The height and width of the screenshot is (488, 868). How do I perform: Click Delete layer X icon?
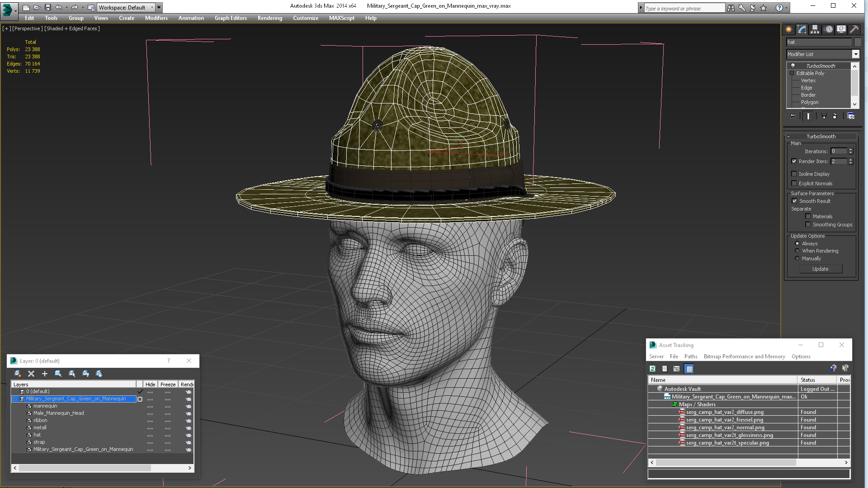click(31, 374)
